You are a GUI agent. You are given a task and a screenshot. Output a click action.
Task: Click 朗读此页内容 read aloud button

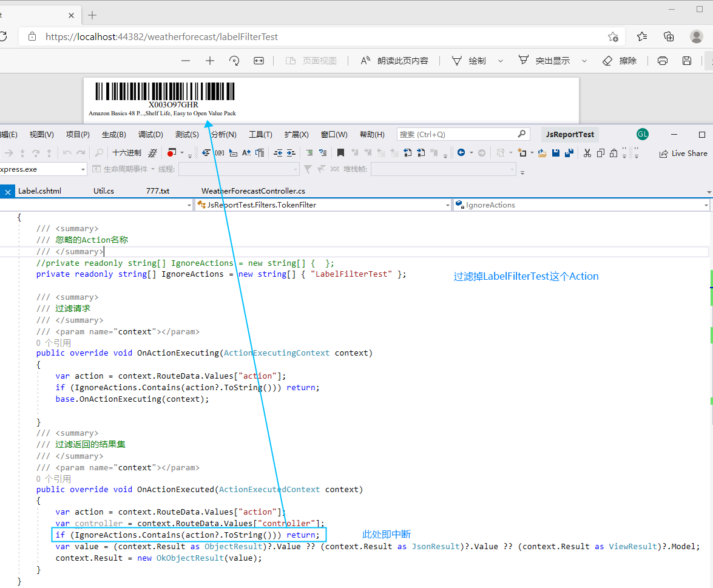pos(394,61)
